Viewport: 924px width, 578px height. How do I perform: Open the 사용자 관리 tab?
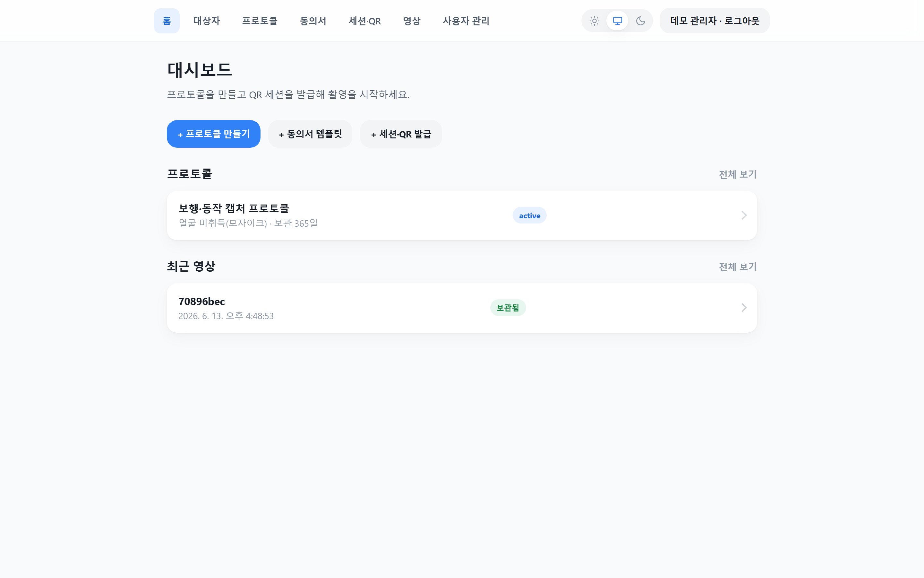466,21
